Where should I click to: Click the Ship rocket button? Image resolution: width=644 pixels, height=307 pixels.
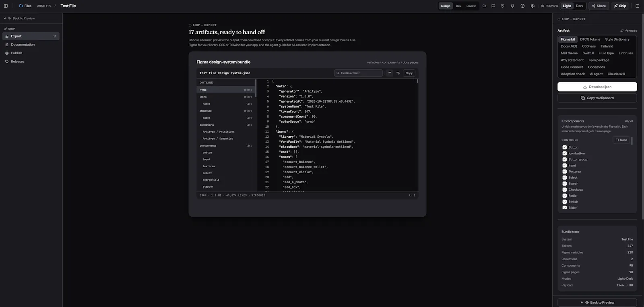coord(620,6)
